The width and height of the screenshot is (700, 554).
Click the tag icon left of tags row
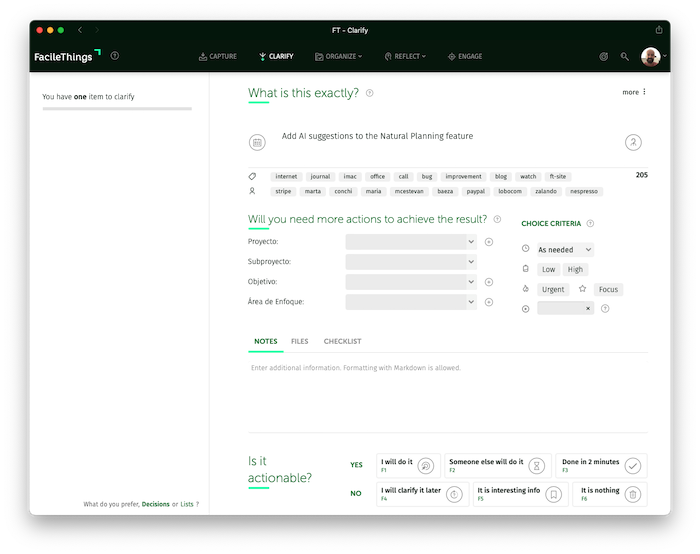point(252,176)
